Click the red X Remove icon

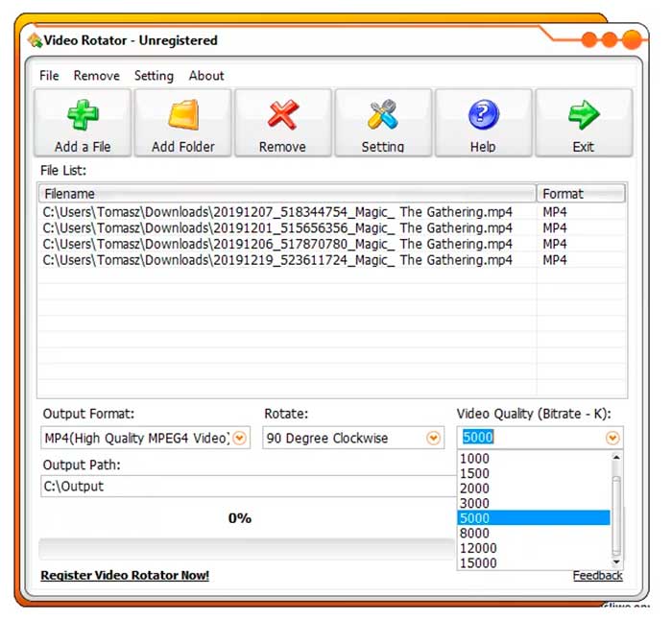282,115
